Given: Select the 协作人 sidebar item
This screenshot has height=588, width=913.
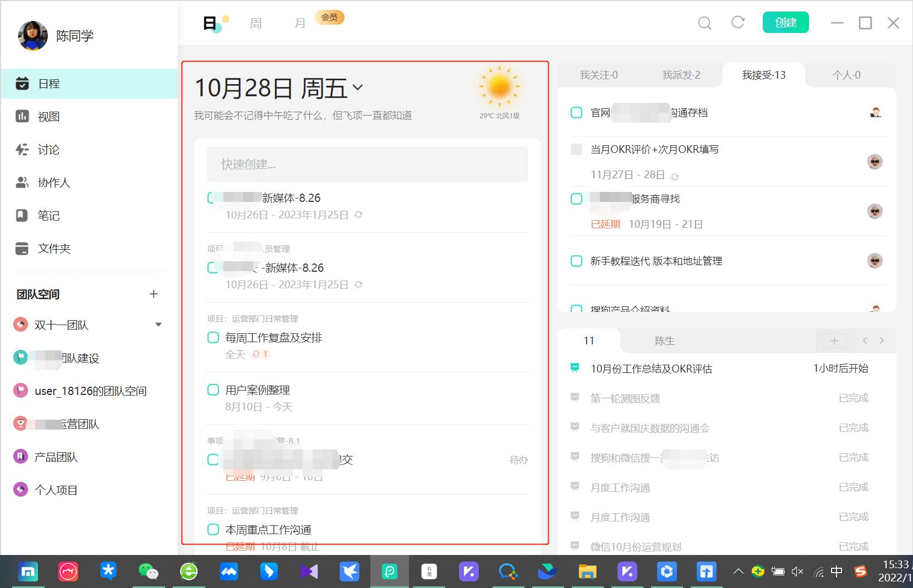Looking at the screenshot, I should [x=53, y=183].
